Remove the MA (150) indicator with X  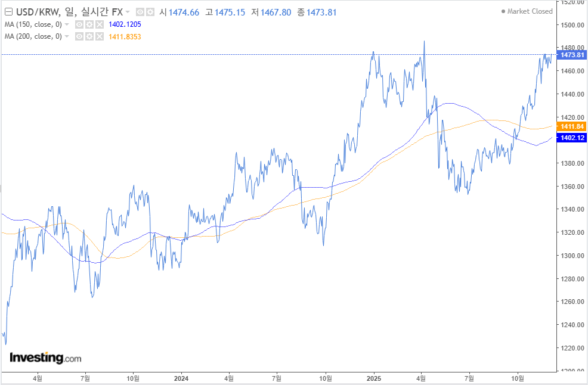click(100, 25)
